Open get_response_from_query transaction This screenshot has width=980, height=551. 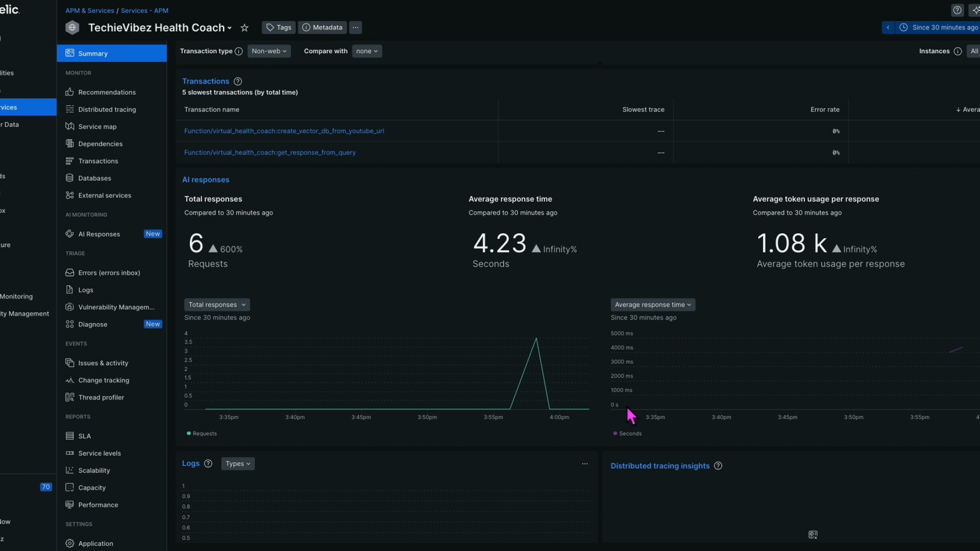pos(269,153)
